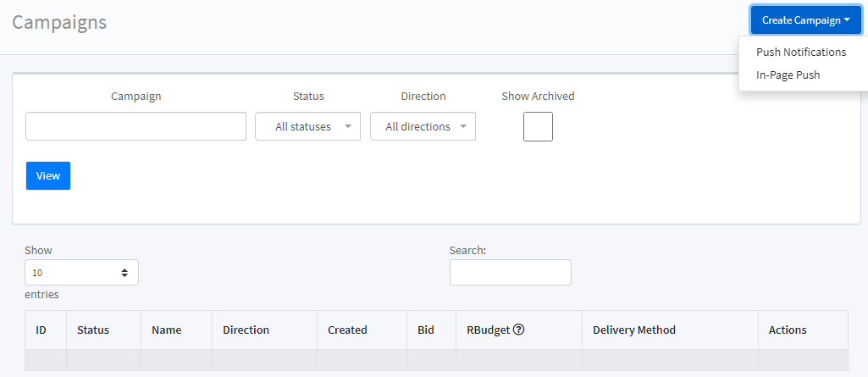Focus the Campaign name input field
This screenshot has height=377, width=868.
(x=135, y=126)
